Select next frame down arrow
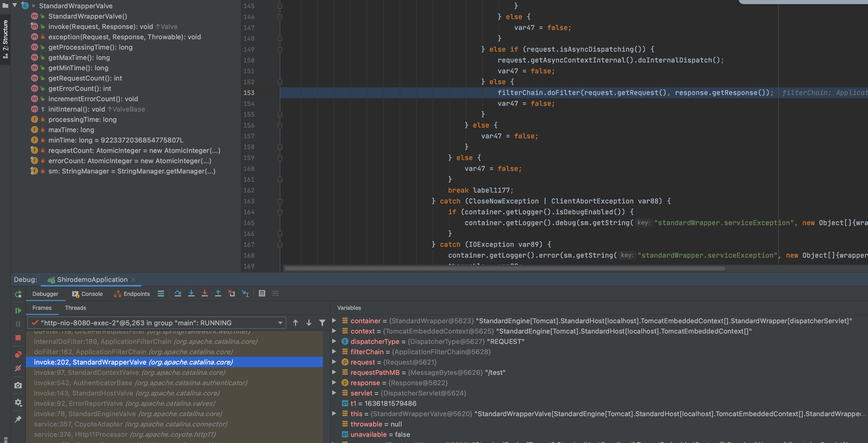This screenshot has width=868, height=443. click(x=309, y=323)
